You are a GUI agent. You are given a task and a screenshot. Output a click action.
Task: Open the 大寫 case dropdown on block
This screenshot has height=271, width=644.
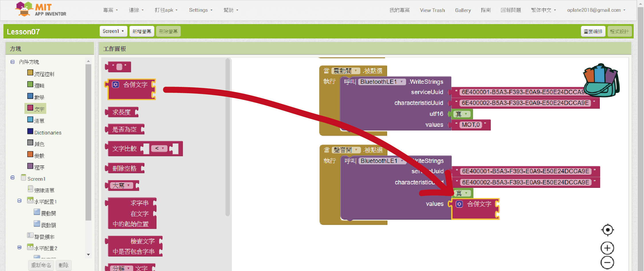click(122, 185)
